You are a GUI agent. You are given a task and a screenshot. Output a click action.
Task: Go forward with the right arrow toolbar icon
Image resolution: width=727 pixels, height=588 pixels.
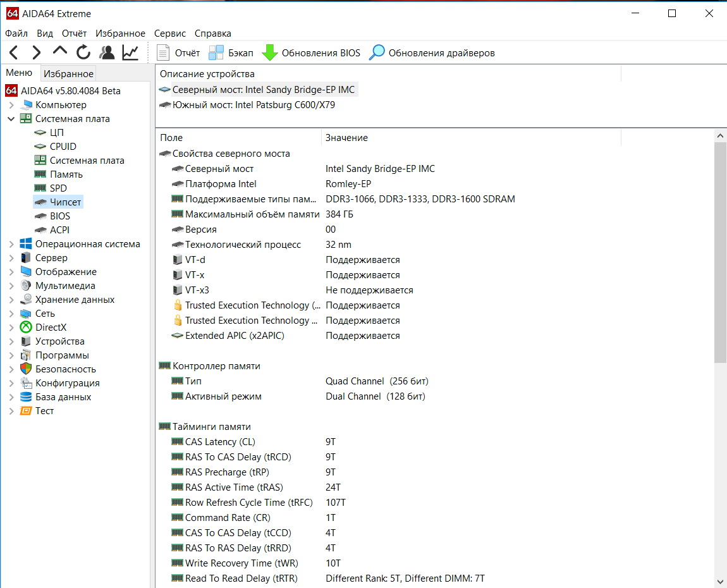[37, 53]
